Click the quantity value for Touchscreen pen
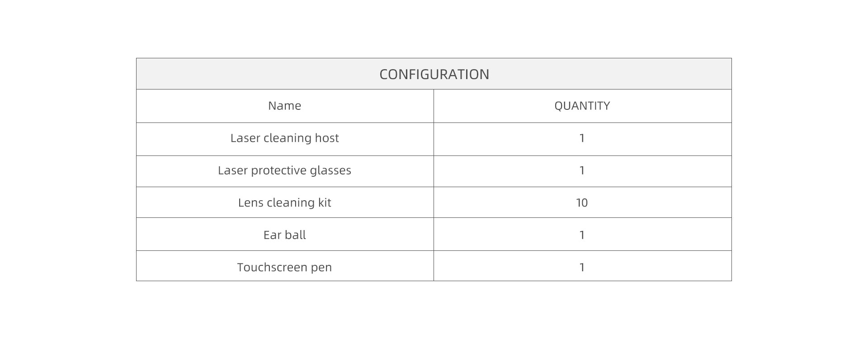Image resolution: width=868 pixels, height=339 pixels. pos(582,267)
